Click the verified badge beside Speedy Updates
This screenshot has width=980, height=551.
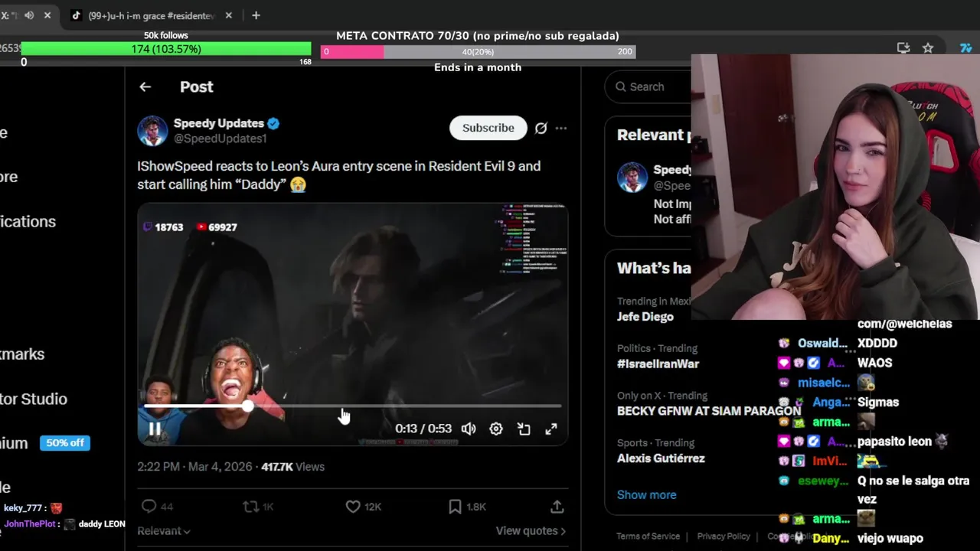pyautogui.click(x=273, y=123)
